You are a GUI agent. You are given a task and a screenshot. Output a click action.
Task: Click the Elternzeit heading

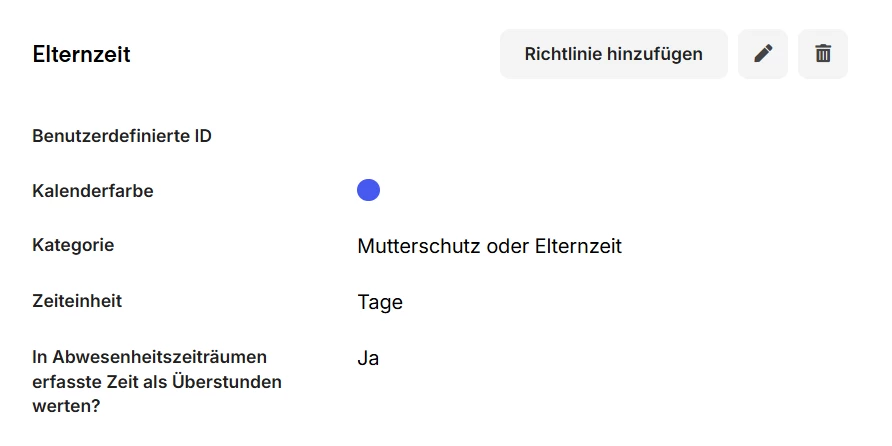click(81, 54)
